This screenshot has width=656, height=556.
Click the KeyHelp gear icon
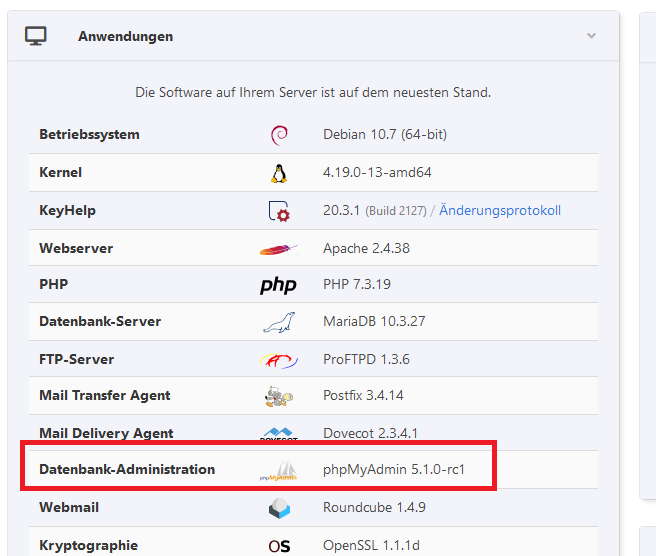279,211
